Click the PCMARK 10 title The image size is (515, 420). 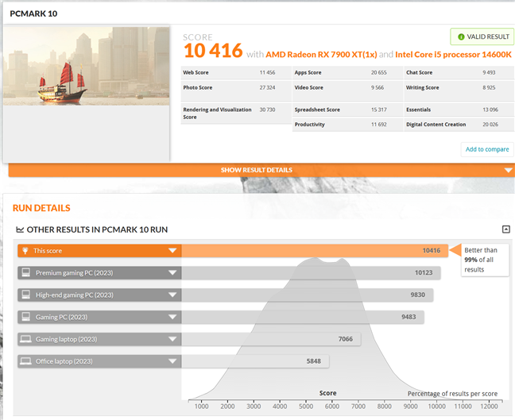click(33, 13)
